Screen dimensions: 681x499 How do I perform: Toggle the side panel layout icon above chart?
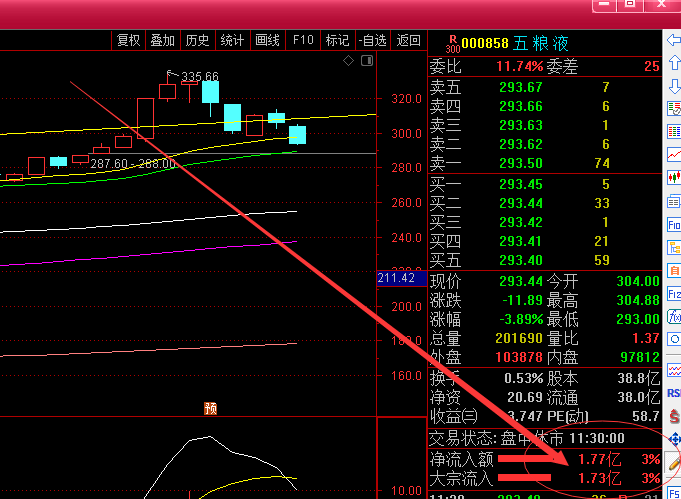point(367,60)
